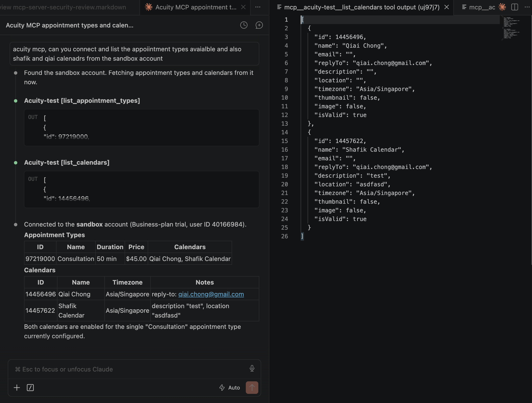The image size is (532, 403).
Task: Add attachment with plus icon
Action: pyautogui.click(x=17, y=388)
